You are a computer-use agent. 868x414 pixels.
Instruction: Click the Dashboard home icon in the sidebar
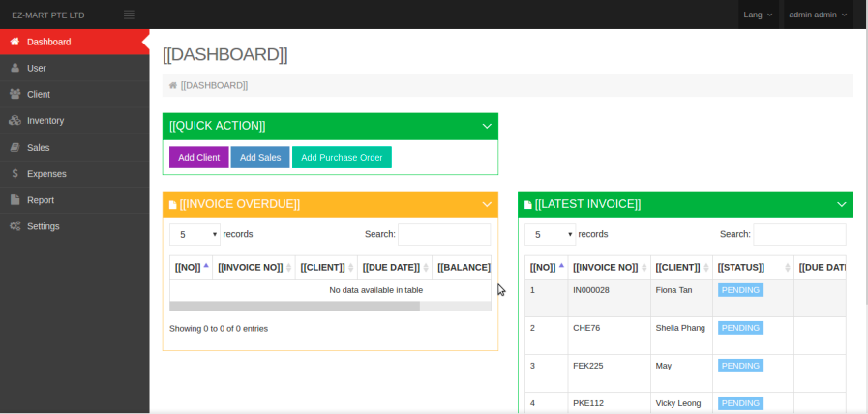[15, 42]
